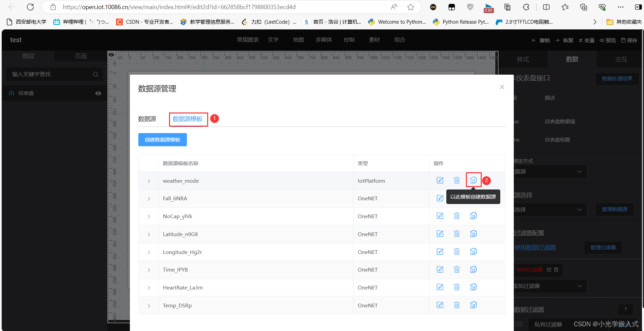Image resolution: width=644 pixels, height=331 pixels.
Task: Open the 多媒体 menu
Action: (x=324, y=40)
